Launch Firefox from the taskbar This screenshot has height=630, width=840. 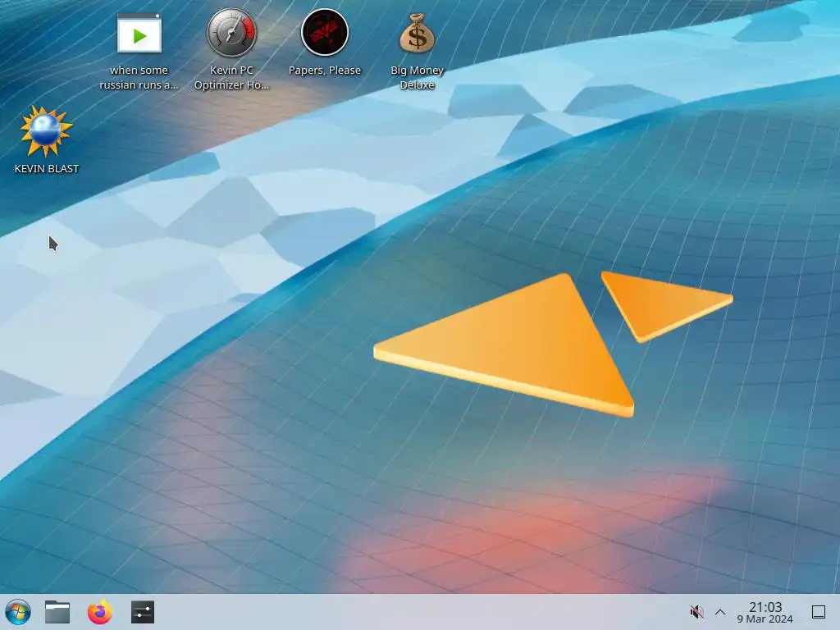(99, 612)
